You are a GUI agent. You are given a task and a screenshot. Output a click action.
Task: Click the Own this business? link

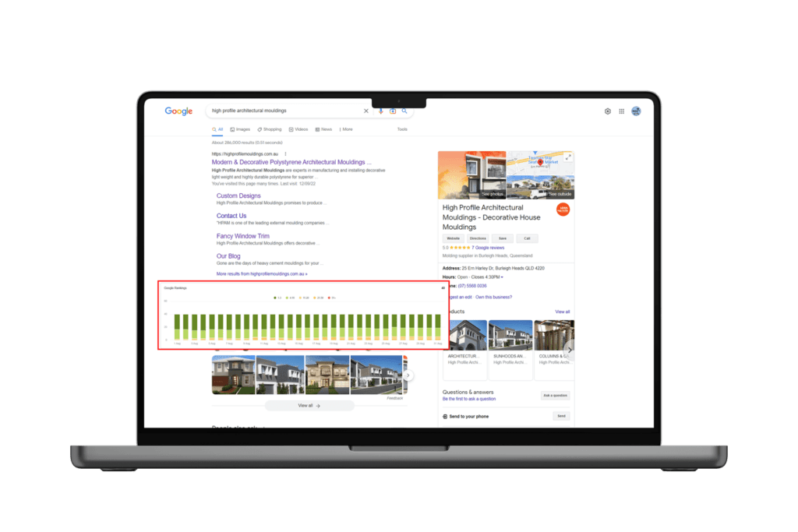click(x=493, y=297)
